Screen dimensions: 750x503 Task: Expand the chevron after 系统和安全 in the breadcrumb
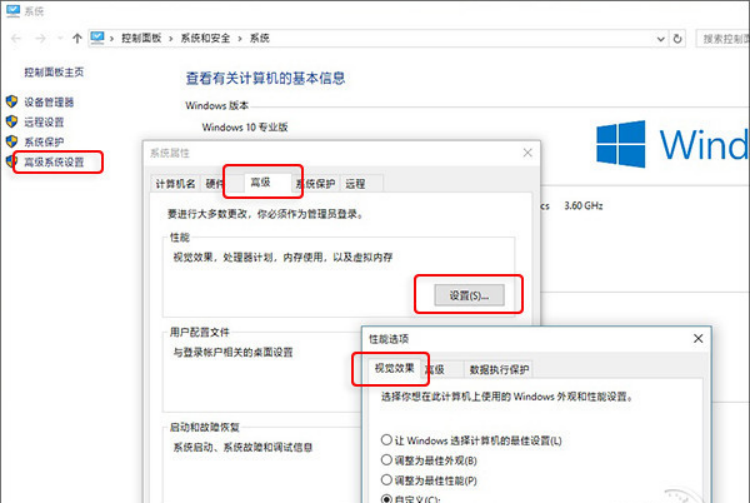[240, 38]
